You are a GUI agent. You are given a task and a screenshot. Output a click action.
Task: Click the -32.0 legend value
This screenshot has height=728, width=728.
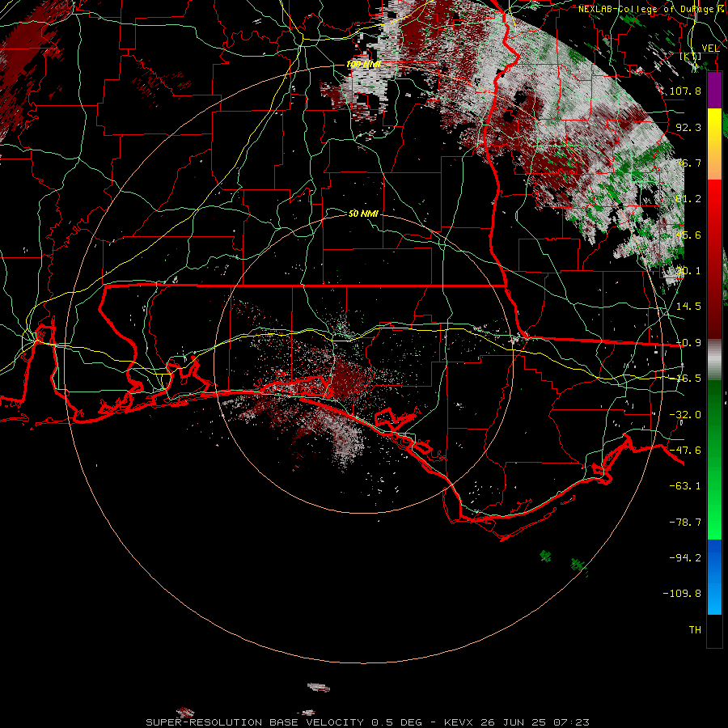coord(685,415)
